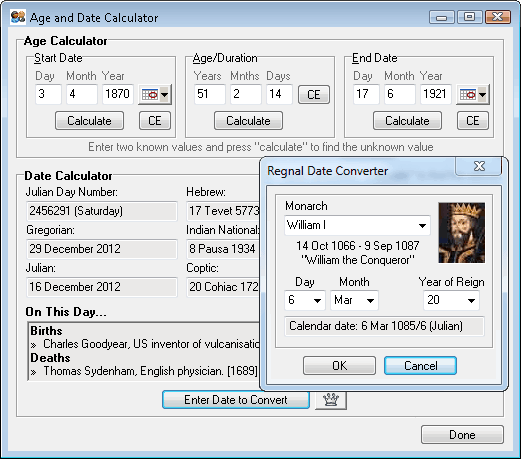Expand the Monarch dropdown showing William I
521x459 pixels.
pyautogui.click(x=357, y=226)
